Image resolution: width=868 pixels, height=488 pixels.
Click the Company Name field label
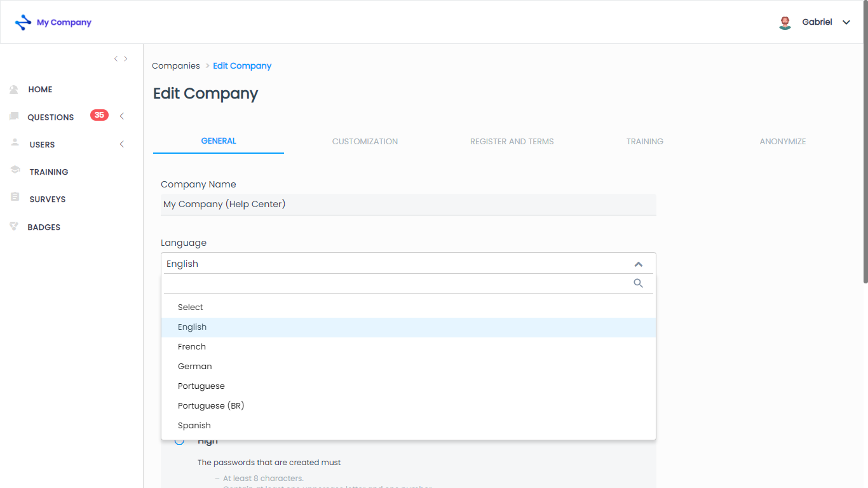[x=198, y=184]
